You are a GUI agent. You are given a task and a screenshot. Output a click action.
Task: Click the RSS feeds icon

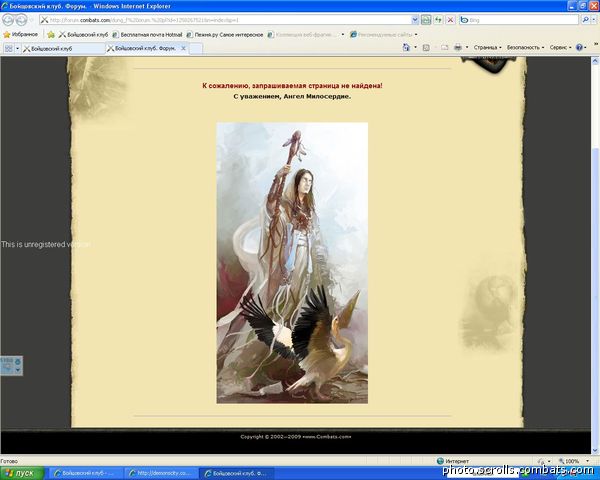pyautogui.click(x=426, y=47)
